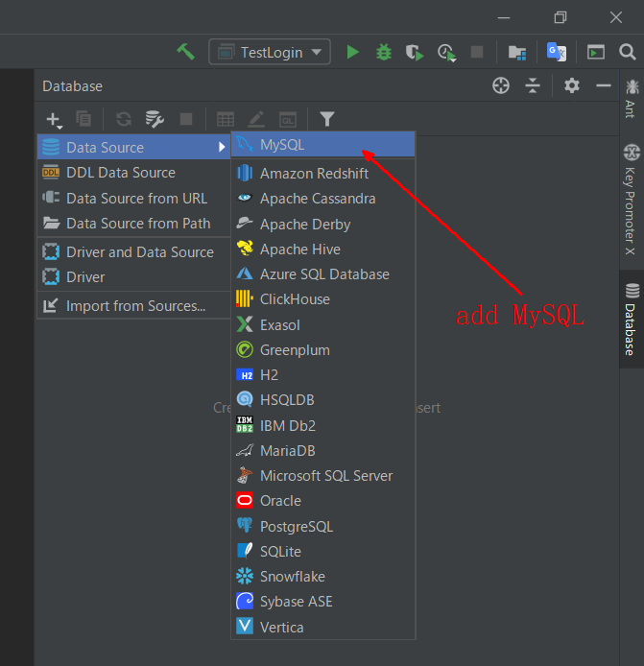This screenshot has height=666, width=644.
Task: Click the Duplicate data source icon
Action: [83, 118]
